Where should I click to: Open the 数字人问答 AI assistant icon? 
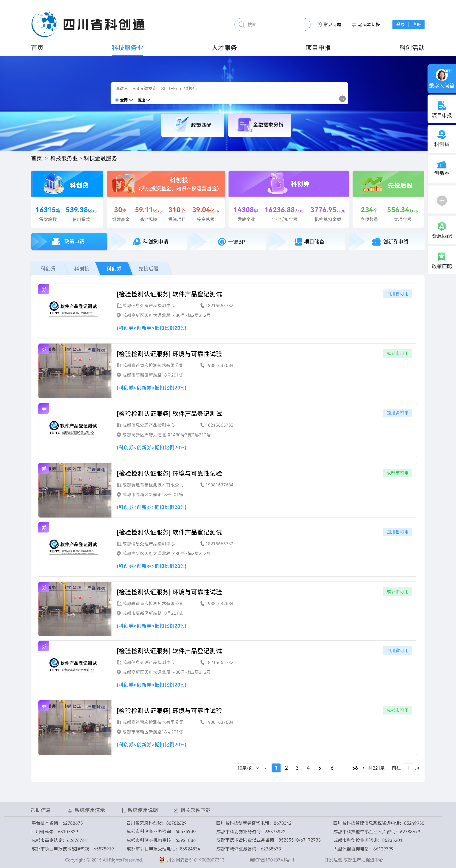tap(441, 75)
